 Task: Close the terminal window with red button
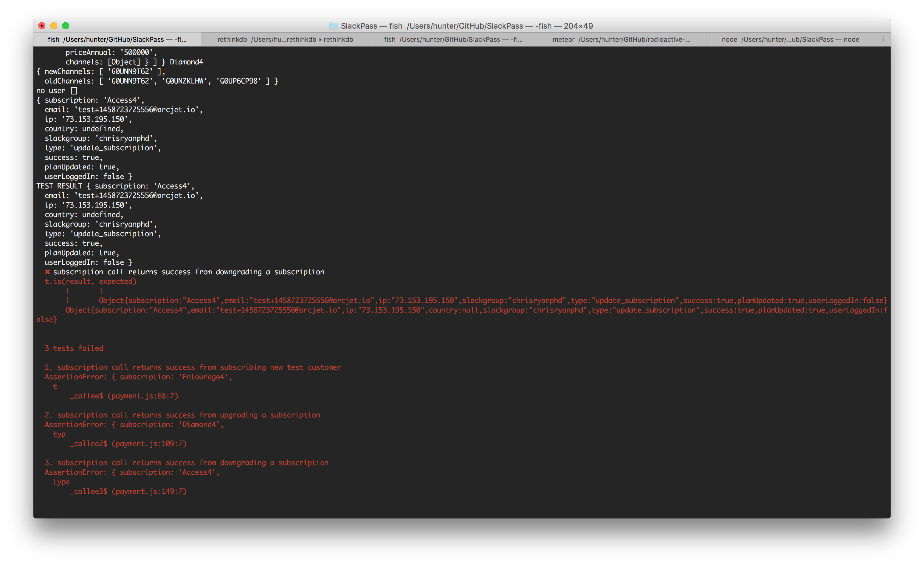coord(42,26)
